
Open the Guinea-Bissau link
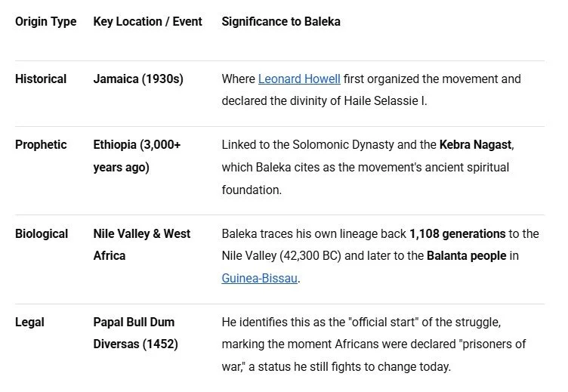(259, 278)
